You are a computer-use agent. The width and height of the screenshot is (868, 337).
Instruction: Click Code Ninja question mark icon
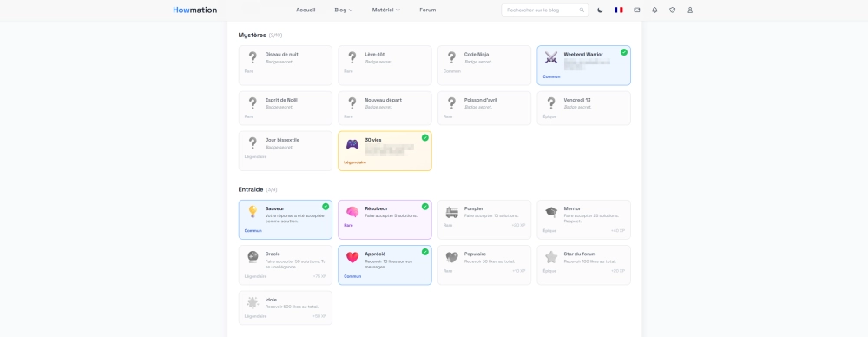pos(451,57)
